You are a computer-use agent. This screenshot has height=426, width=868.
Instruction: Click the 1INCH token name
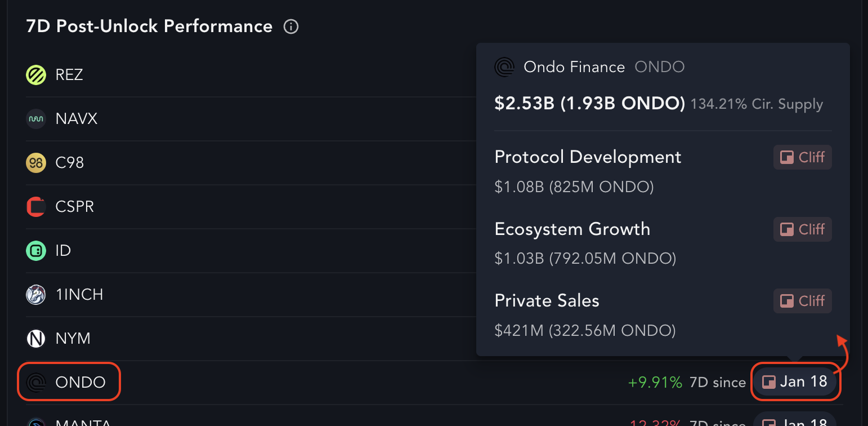79,295
